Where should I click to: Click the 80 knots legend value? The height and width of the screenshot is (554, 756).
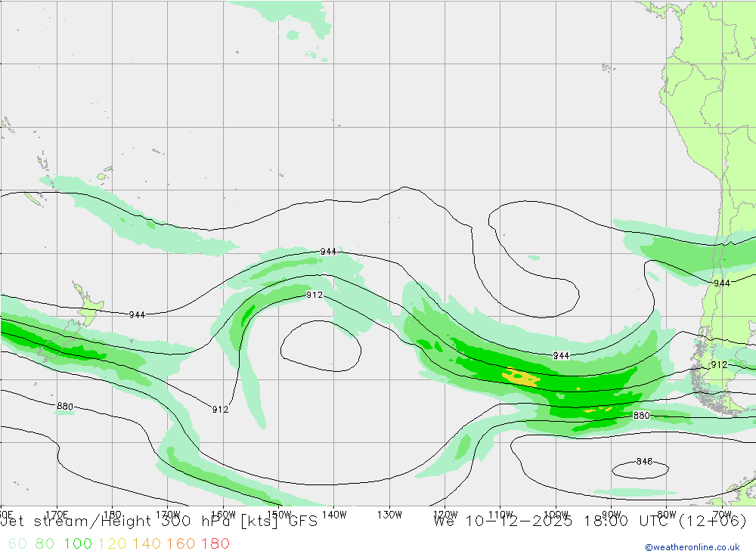click(45, 543)
